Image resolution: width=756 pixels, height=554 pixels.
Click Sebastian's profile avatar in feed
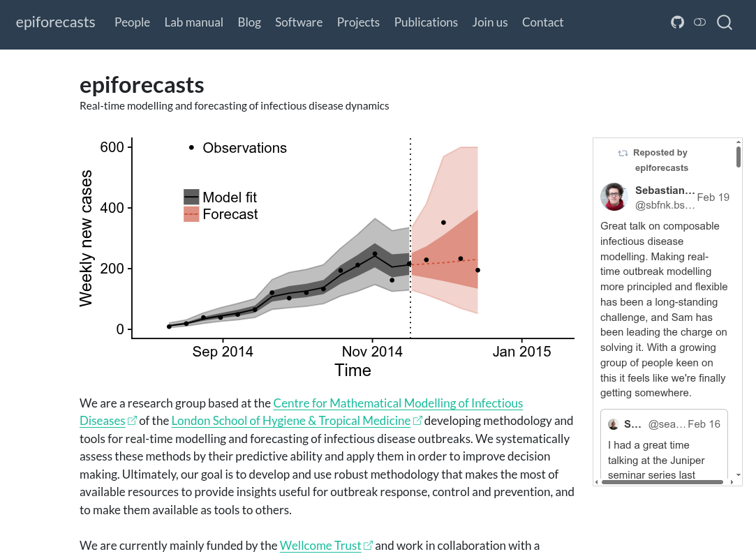(614, 197)
